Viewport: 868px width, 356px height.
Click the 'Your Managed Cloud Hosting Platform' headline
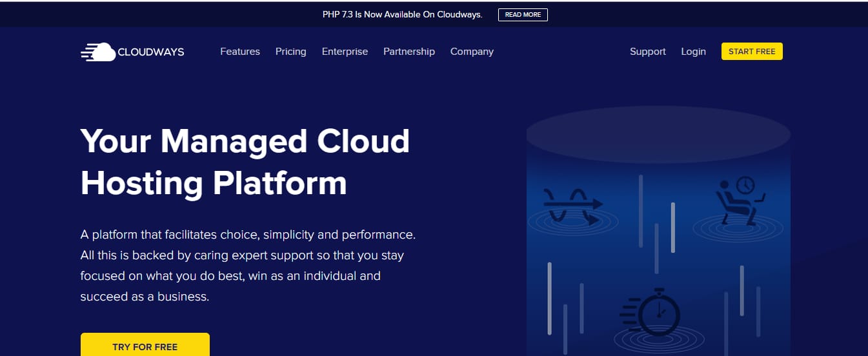(x=245, y=162)
